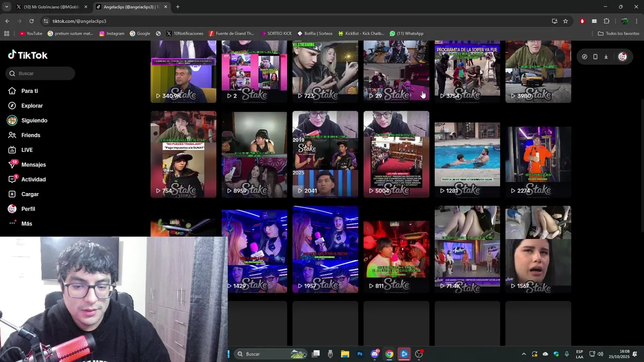Select the Angelaclips TikTok tab
Viewport: 644px width, 362px height.
point(132,7)
